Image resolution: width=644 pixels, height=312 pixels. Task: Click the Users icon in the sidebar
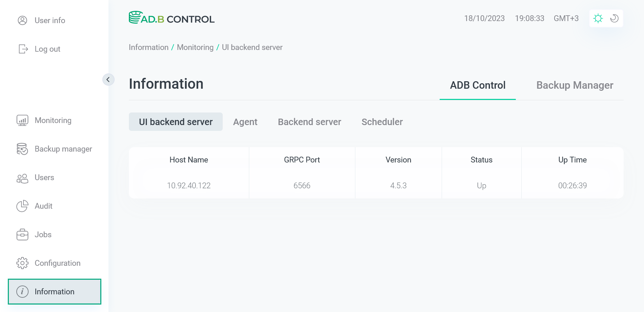pyautogui.click(x=22, y=177)
